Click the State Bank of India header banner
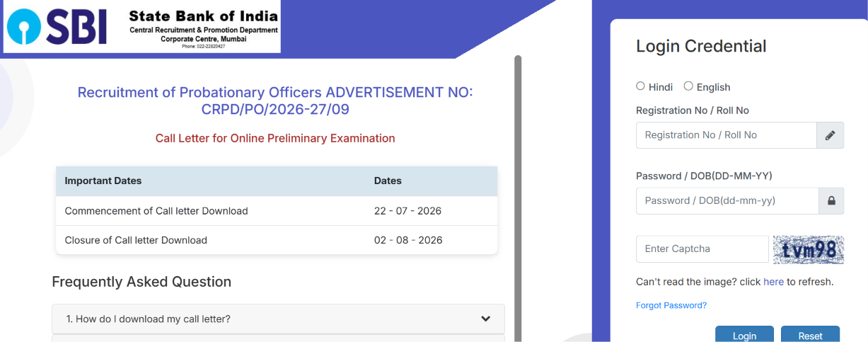This screenshot has height=342, width=868. tap(142, 29)
